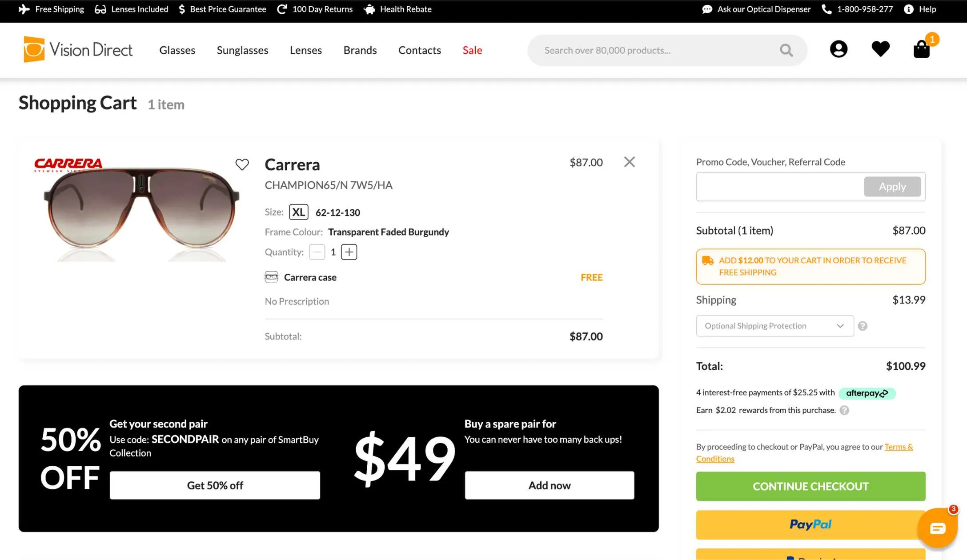Expand Optional Shipping Protection dropdown

(x=774, y=326)
